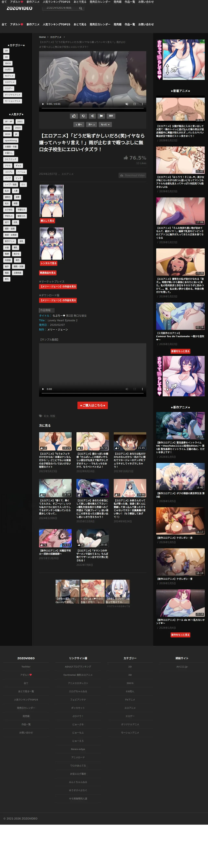This screenshot has width=208, height=868.
Task: Click the footer 発売日カレンダー link
Action: pos(26,708)
